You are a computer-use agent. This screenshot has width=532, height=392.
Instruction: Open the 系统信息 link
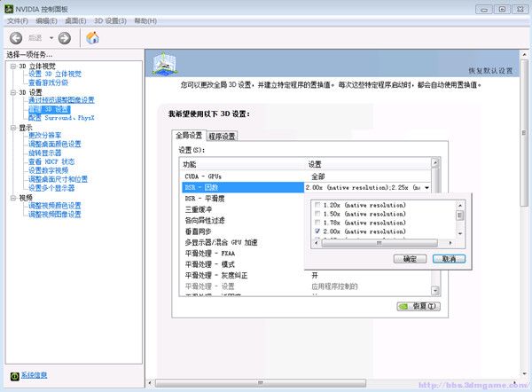(34, 375)
